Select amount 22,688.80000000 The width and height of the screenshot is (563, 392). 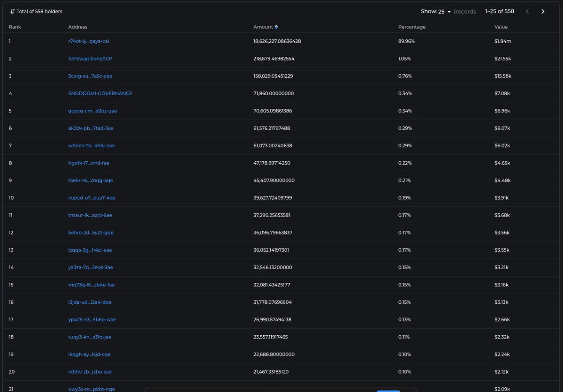(274, 354)
